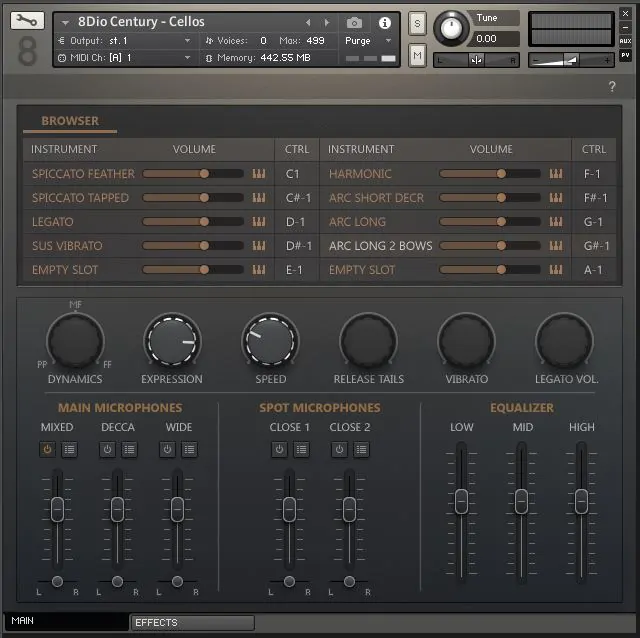Enable the Close 1 microphone power button

tap(279, 449)
